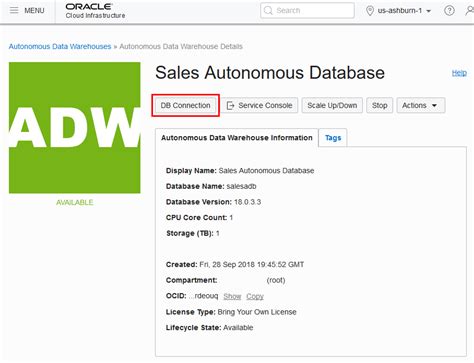474x363 pixels.
Task: Click Autonomous Data Warehouse Details breadcrumb text
Action: tap(181, 46)
